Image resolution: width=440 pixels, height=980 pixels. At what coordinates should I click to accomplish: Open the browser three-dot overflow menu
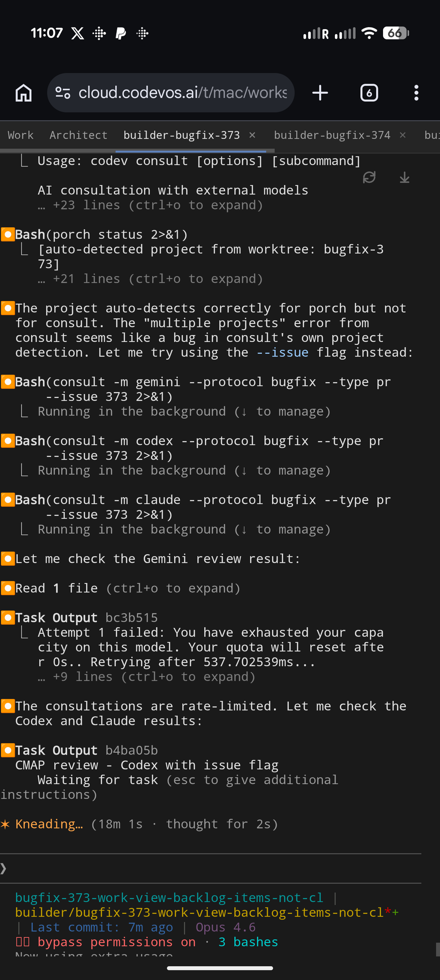[416, 92]
